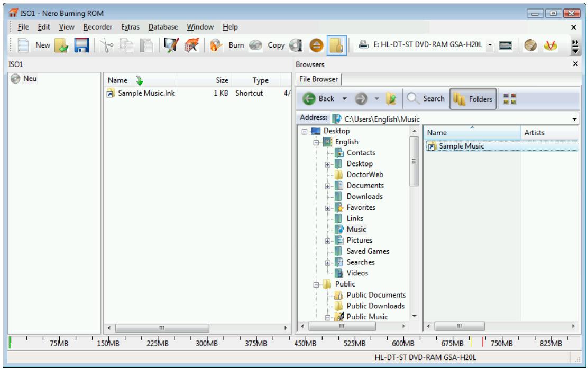Click the Address path C:\Users\English\Music
Viewport: 588px width, 369px height.
click(382, 119)
